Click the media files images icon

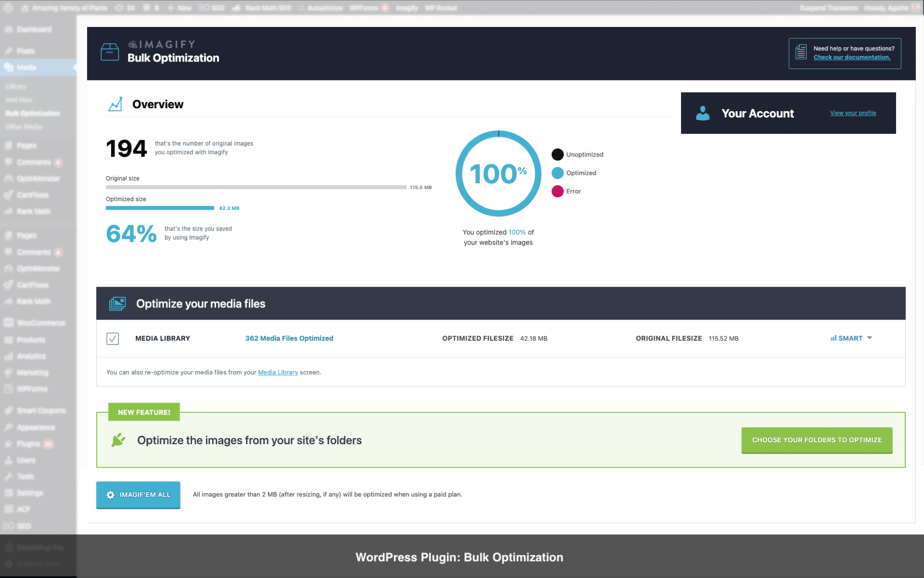[117, 304]
